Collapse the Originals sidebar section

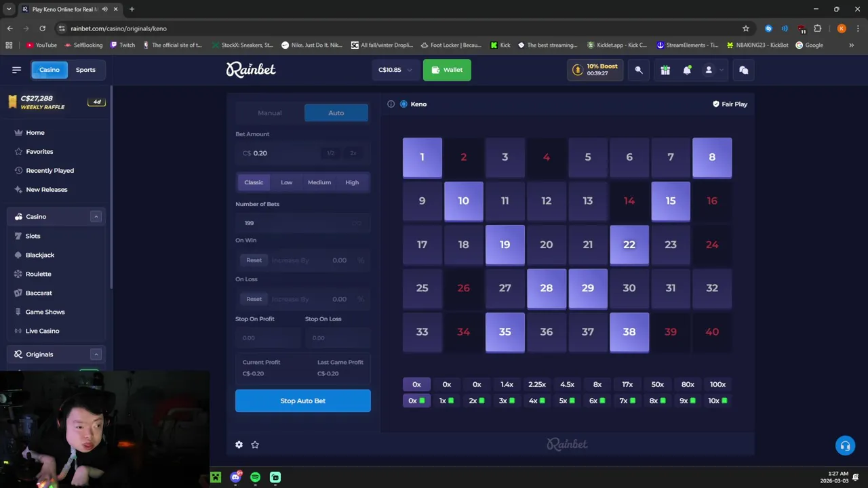pos(96,354)
